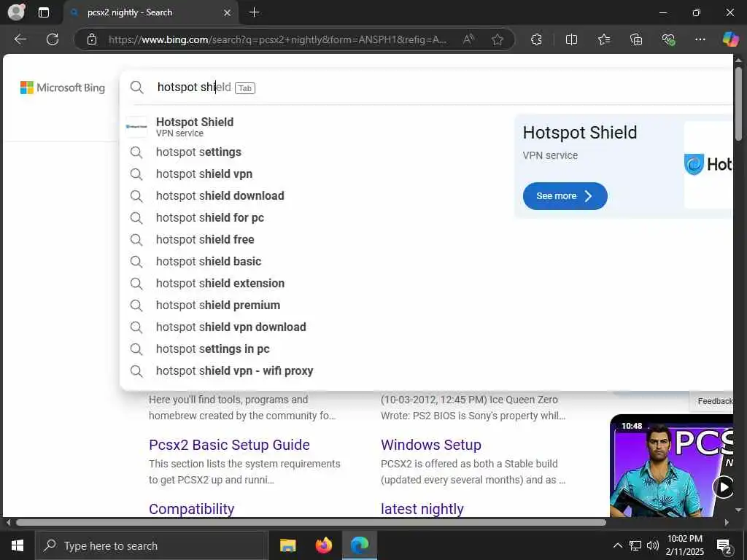Open 'Windows Setup' link
The height and width of the screenshot is (560, 747).
430,445
